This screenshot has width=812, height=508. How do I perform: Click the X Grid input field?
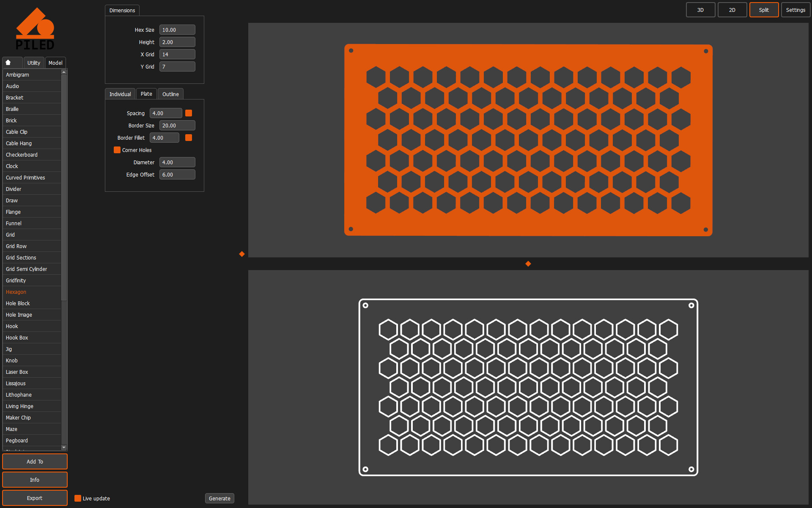(x=177, y=54)
